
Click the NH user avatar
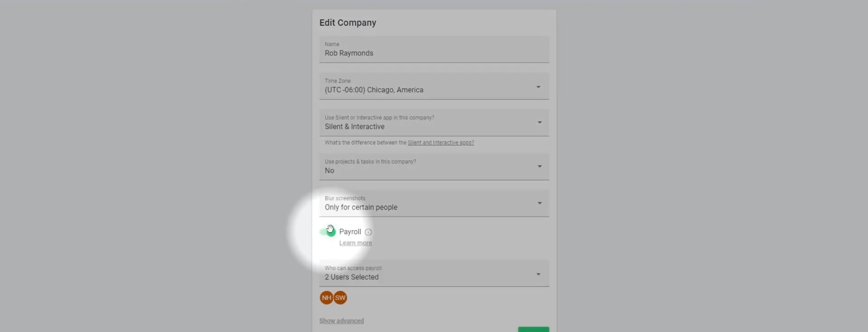click(326, 298)
